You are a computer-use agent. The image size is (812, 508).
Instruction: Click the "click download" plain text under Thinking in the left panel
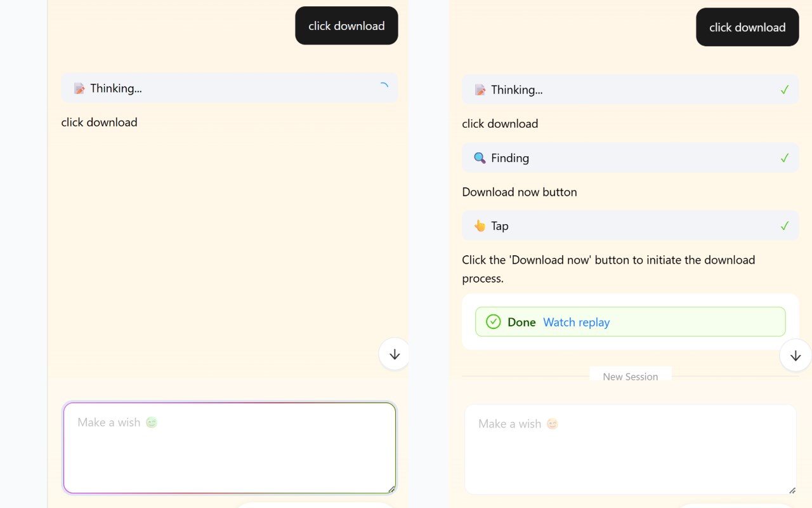coord(99,122)
